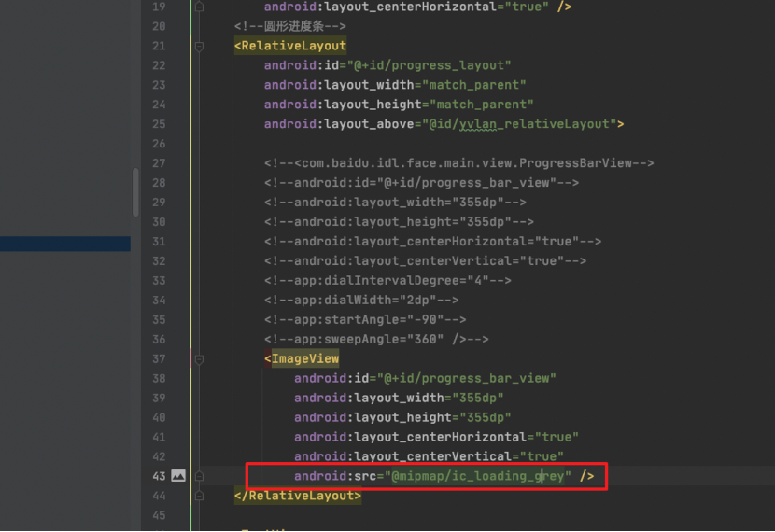Collapse the RelativeLayout fold marker at line 21

point(199,46)
